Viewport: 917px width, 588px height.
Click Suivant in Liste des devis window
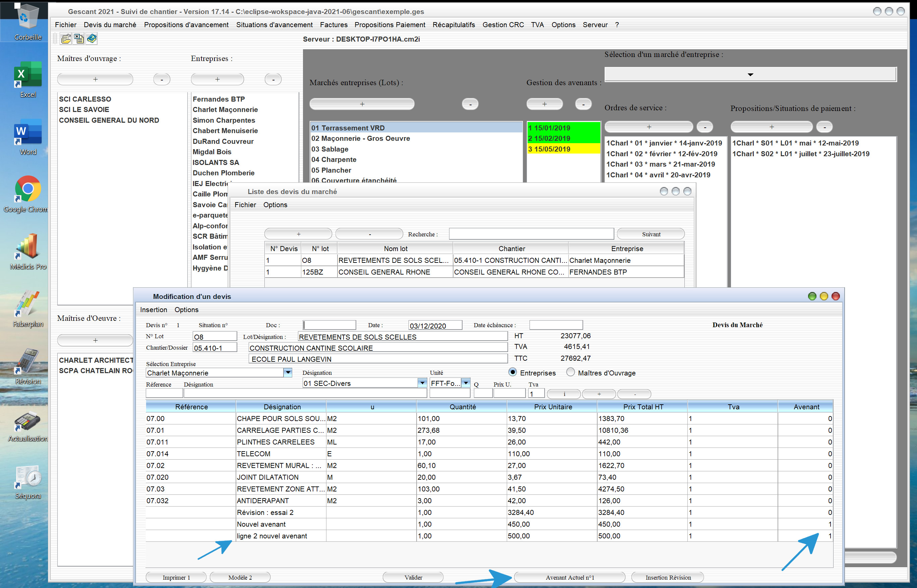tap(651, 234)
